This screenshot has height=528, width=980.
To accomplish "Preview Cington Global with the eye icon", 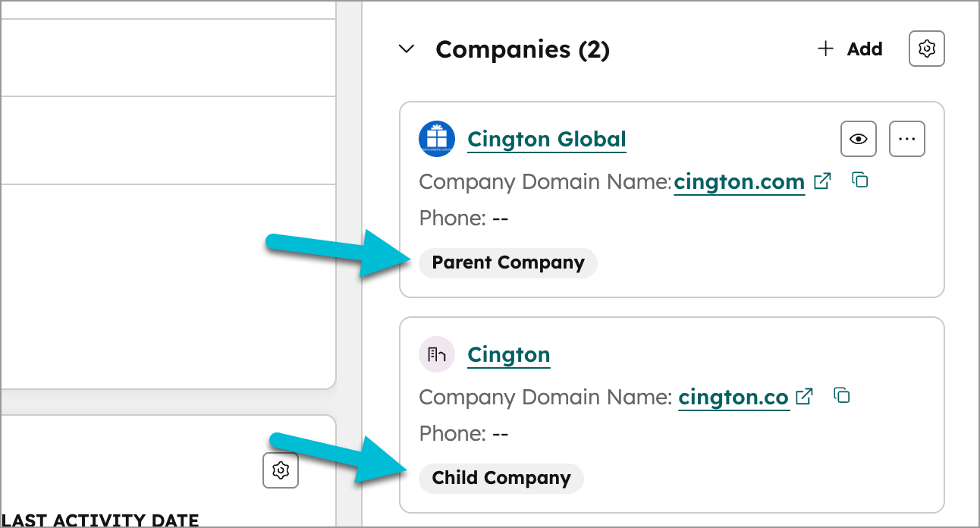I will click(858, 138).
